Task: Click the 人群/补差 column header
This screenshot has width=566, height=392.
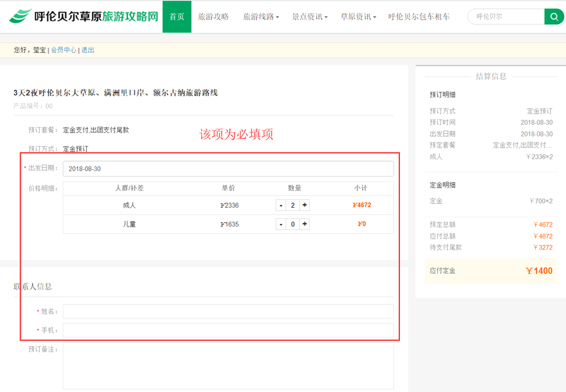Action: 129,188
